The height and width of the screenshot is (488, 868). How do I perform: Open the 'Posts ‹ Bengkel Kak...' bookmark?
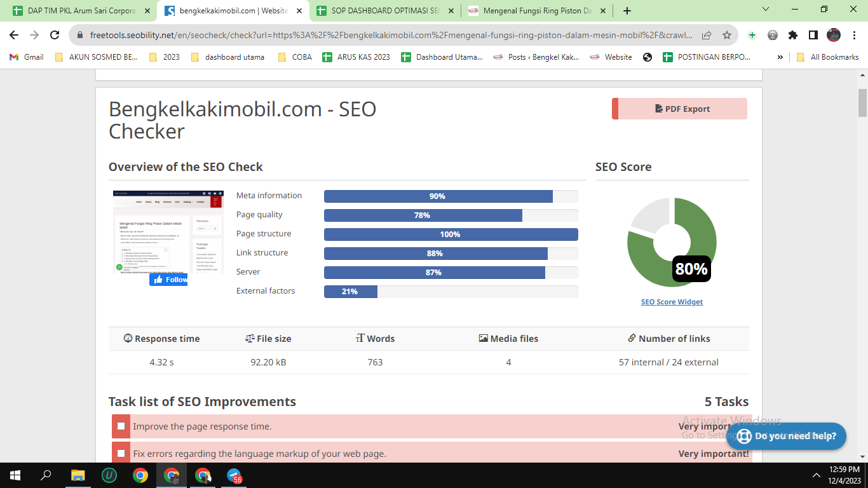click(536, 57)
